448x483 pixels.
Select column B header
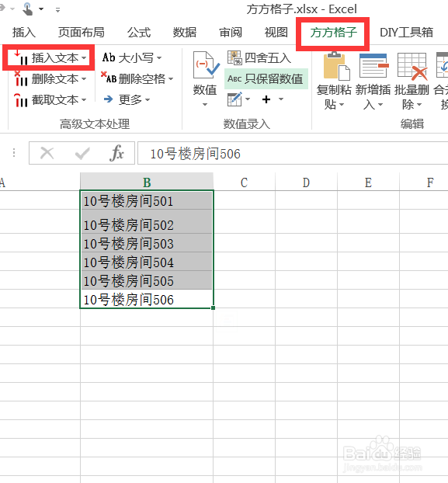147,182
